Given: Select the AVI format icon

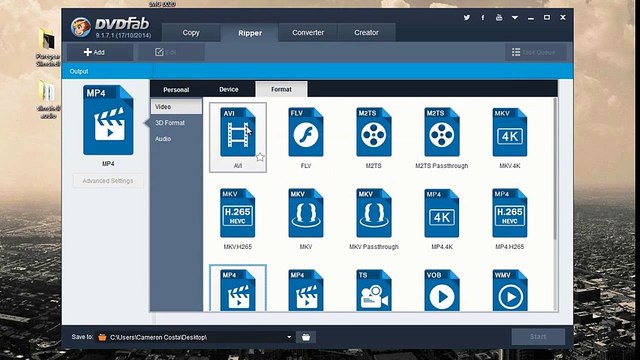Looking at the screenshot, I should 238,132.
